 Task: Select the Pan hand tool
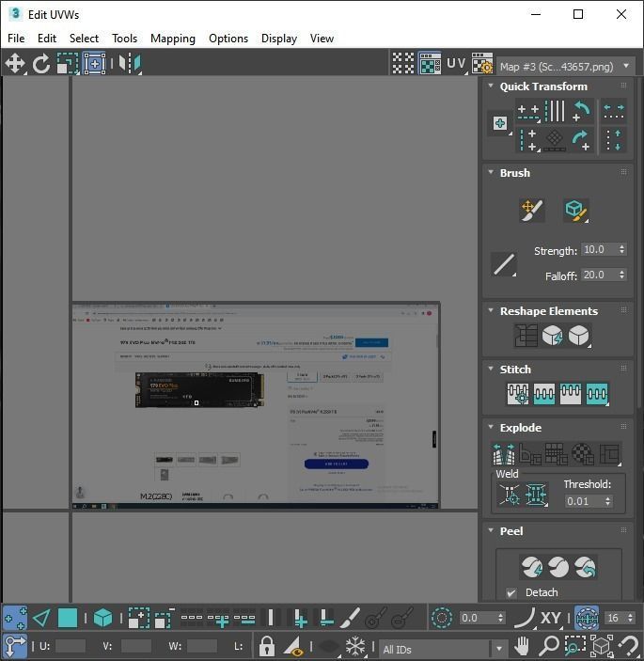click(522, 646)
